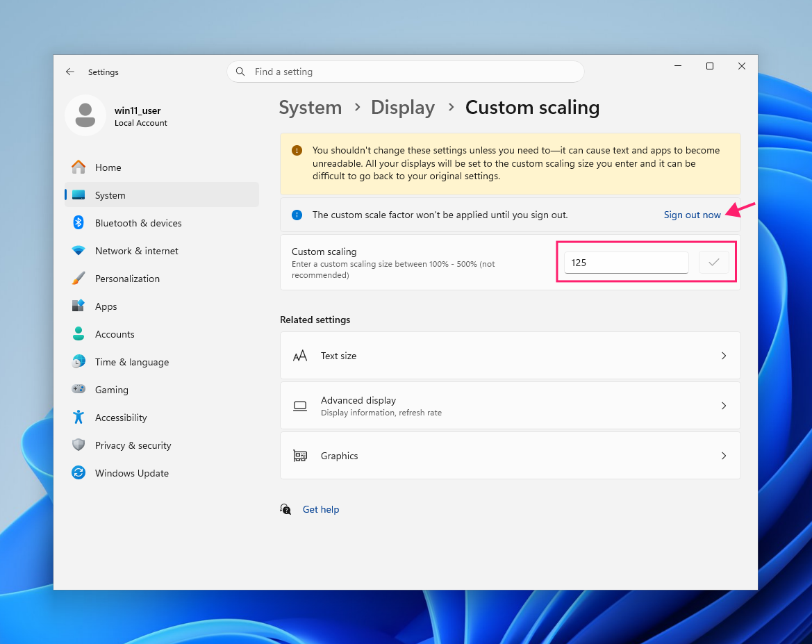This screenshot has width=812, height=644.
Task: Open Home in the sidebar
Action: [x=162, y=167]
